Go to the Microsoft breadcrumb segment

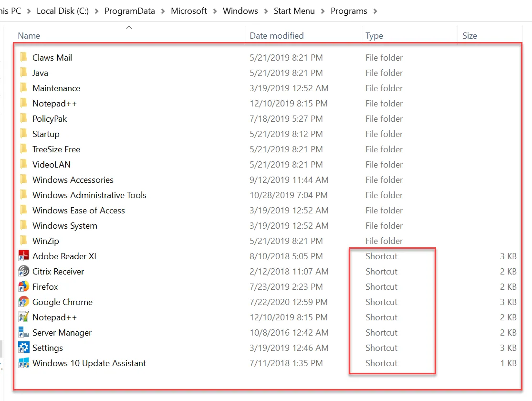click(189, 11)
